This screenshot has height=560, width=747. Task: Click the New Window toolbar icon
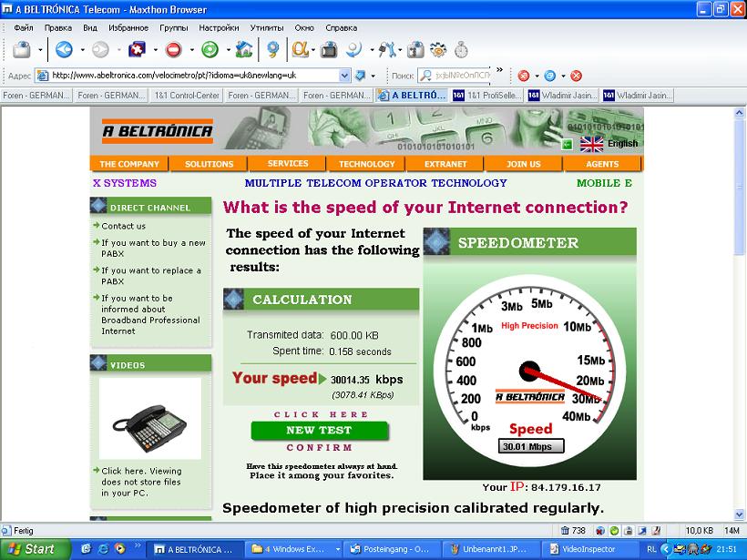22,49
